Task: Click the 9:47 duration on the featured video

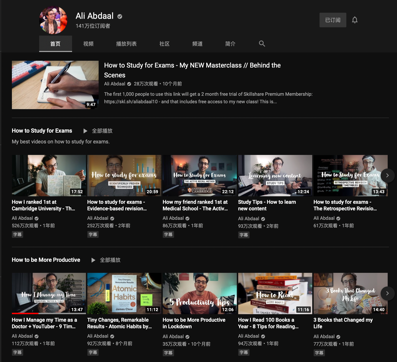Action: point(91,105)
